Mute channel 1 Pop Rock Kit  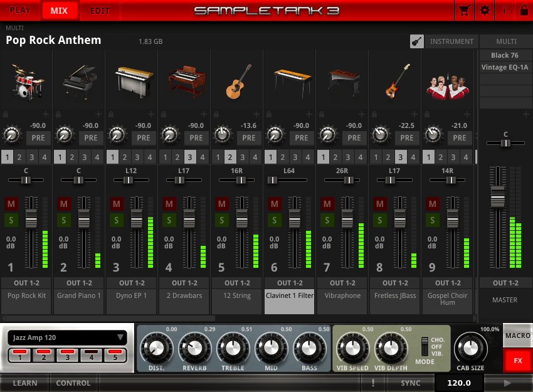(11, 204)
